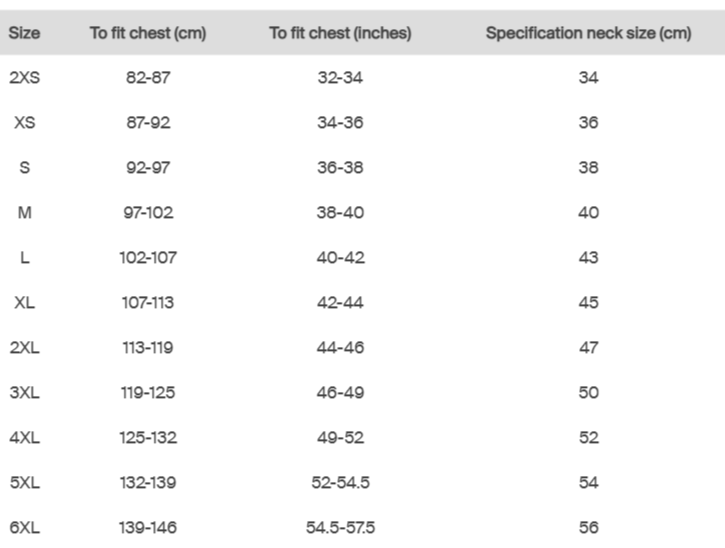Select neck size value 38
Screen dimensions: 725x548
tap(588, 168)
